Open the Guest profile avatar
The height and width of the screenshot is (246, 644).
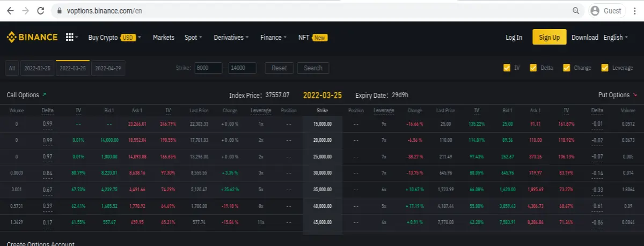[x=595, y=11]
